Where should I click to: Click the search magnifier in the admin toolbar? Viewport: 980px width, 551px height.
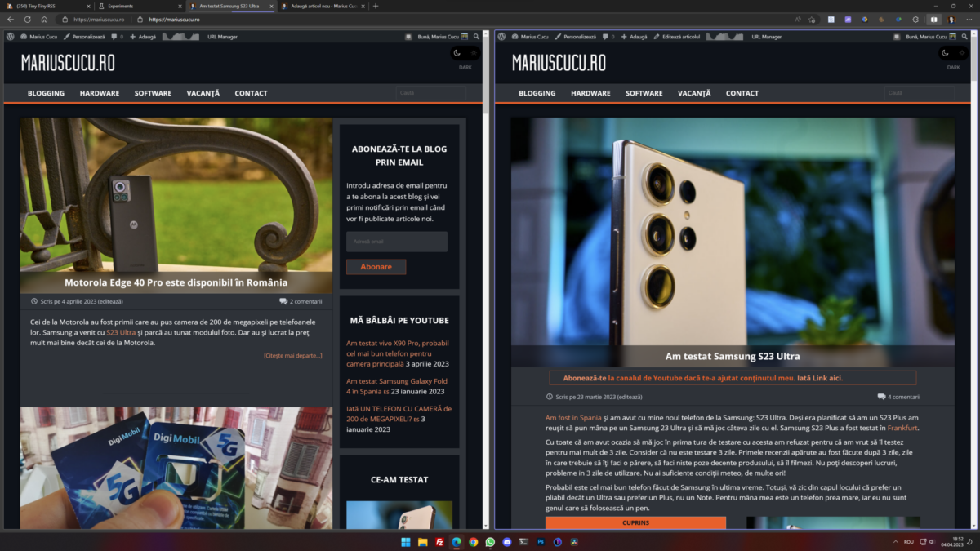pos(474,36)
